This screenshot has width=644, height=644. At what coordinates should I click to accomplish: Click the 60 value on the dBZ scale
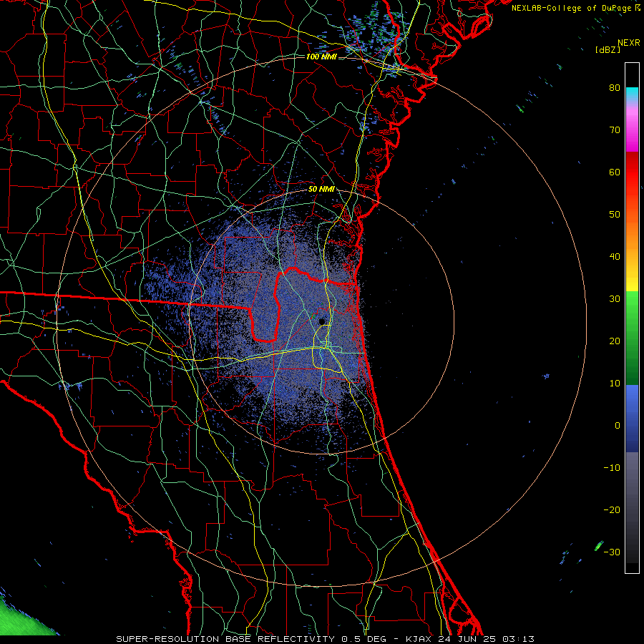(615, 172)
